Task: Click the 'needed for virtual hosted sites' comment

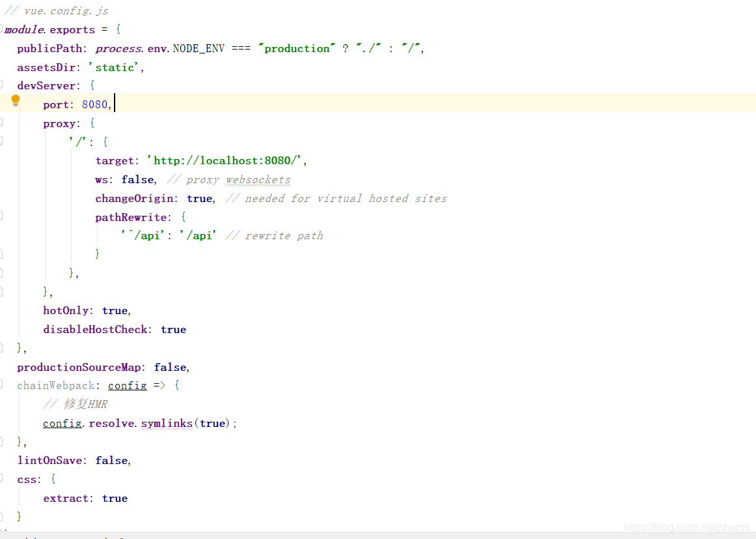Action: pos(346,198)
